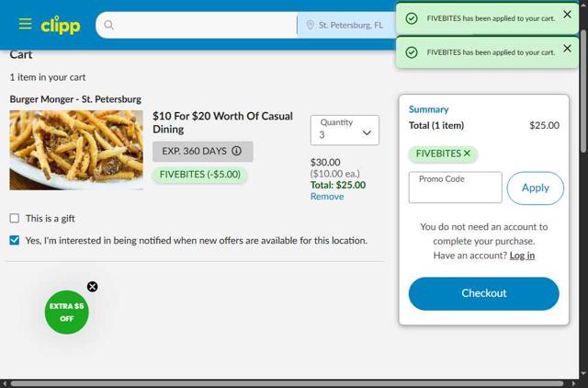This screenshot has width=588, height=388.
Task: Click into the Promo Code field
Action: [x=456, y=188]
